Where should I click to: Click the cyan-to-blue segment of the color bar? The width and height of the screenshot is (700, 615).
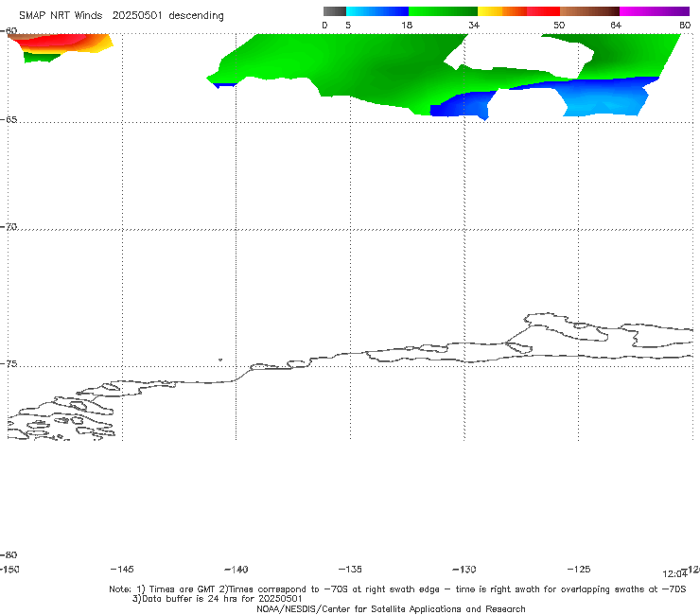[x=377, y=11]
